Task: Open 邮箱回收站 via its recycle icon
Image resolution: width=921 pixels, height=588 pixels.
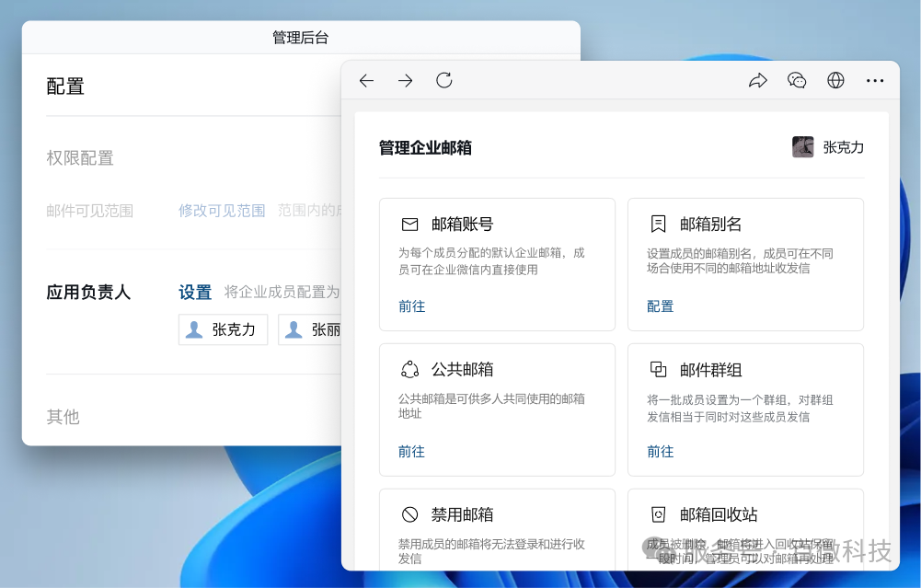Action: click(x=659, y=514)
